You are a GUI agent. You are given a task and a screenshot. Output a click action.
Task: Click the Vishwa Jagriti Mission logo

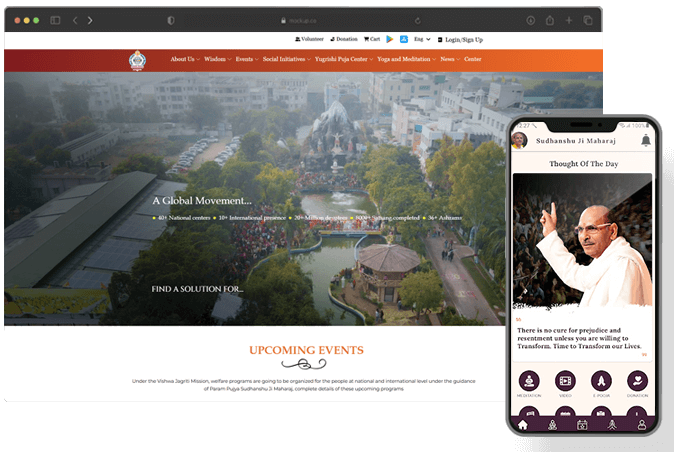coord(137,60)
